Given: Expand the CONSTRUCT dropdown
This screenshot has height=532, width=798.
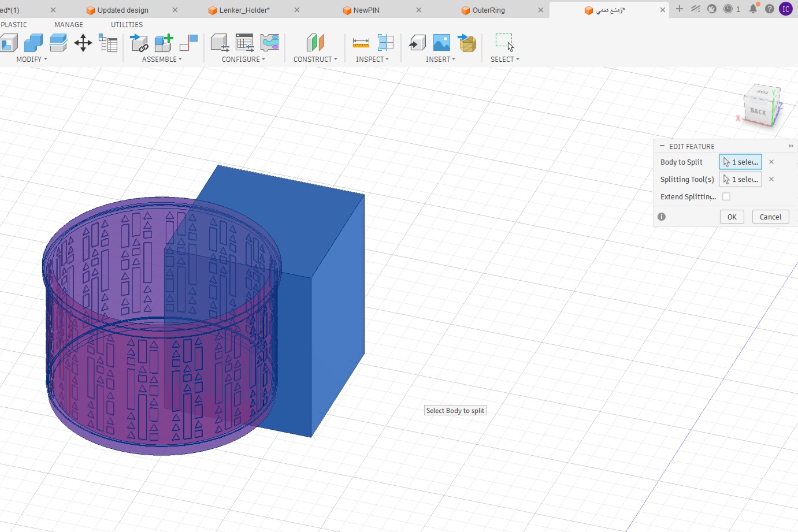Looking at the screenshot, I should tap(315, 59).
